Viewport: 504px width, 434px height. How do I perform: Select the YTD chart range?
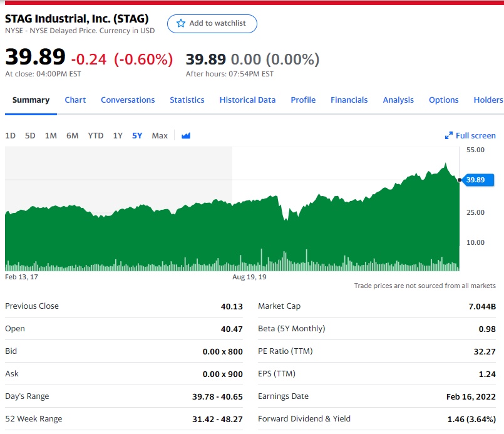pyautogui.click(x=96, y=136)
